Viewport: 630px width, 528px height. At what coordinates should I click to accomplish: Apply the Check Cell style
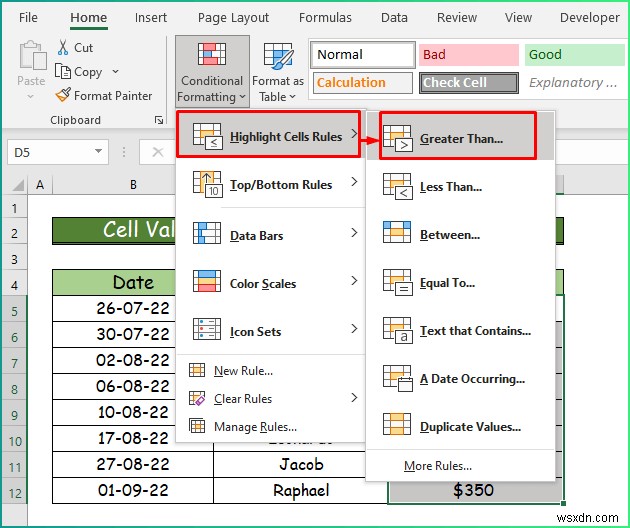[x=468, y=83]
